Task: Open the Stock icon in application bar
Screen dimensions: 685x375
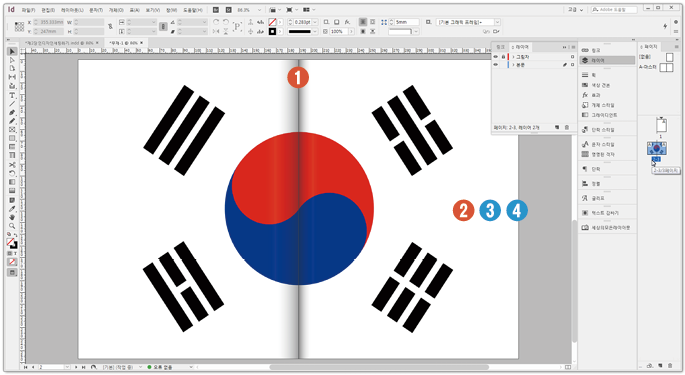Action: click(228, 10)
